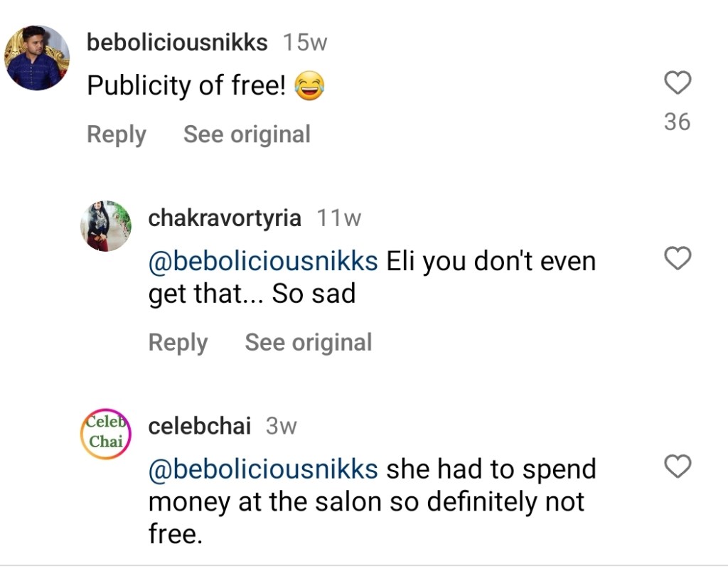Open beboliciousnikks' profile picture
Viewport: 728px width, 571px height.
click(37, 58)
